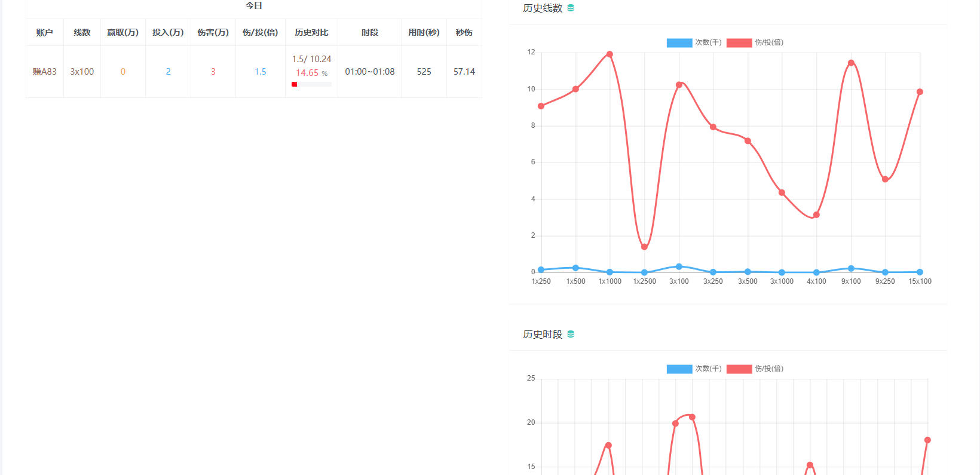Select the 历史对比 column header
The height and width of the screenshot is (475, 980).
(x=311, y=32)
